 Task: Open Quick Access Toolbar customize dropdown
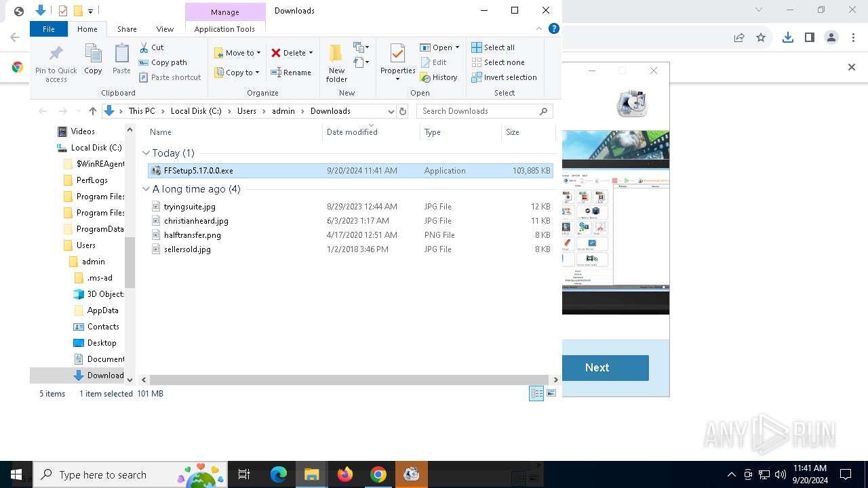pos(90,11)
